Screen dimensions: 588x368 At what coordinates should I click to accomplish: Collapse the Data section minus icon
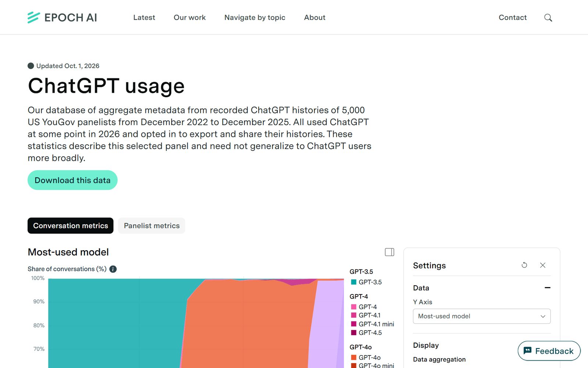click(547, 288)
